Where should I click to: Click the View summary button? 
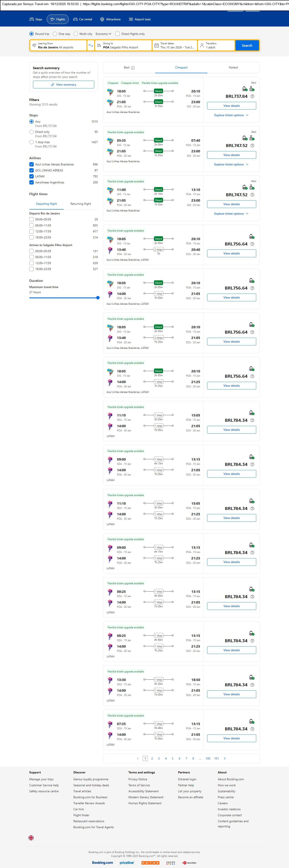tap(63, 85)
